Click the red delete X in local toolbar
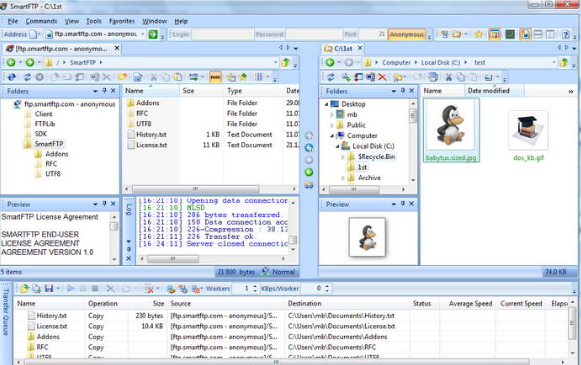Screen dimensions: 581x365 pyautogui.click(x=382, y=77)
